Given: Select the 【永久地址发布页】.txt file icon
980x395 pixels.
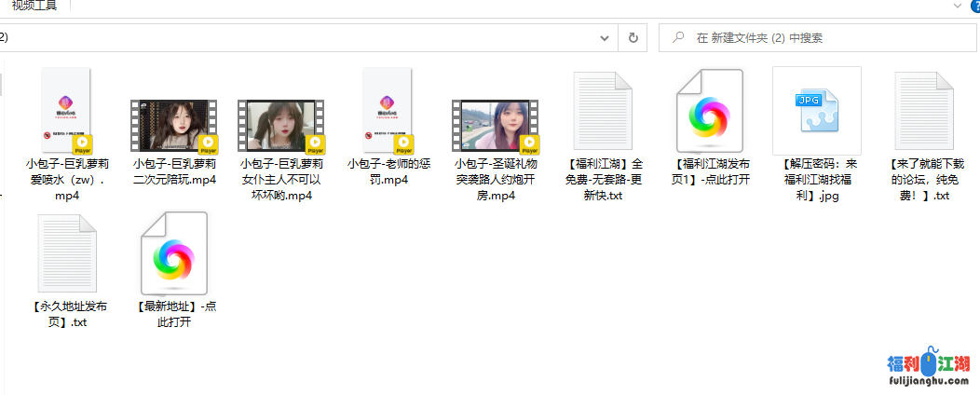Looking at the screenshot, I should (67, 253).
